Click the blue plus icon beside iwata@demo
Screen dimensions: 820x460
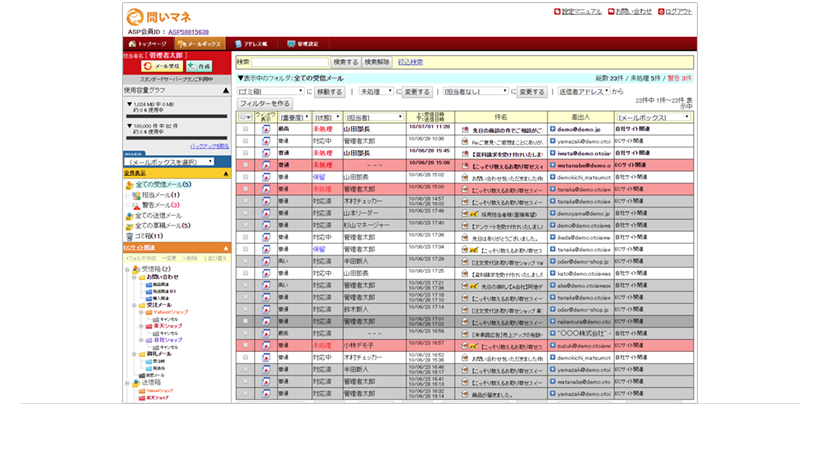(553, 153)
